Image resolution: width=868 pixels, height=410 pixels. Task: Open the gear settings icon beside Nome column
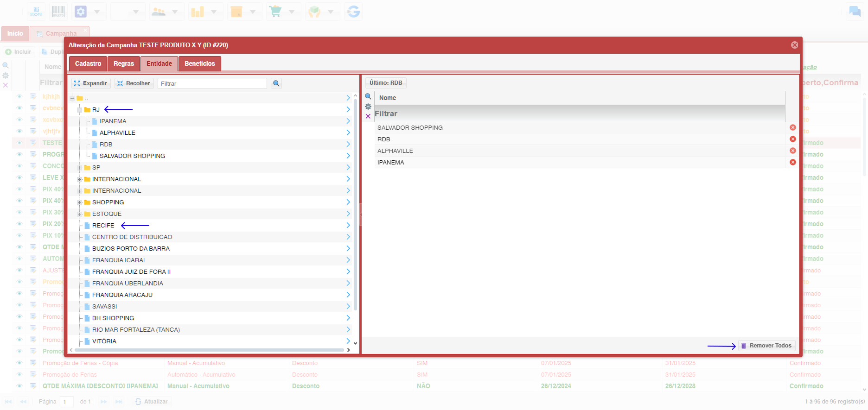(x=368, y=107)
